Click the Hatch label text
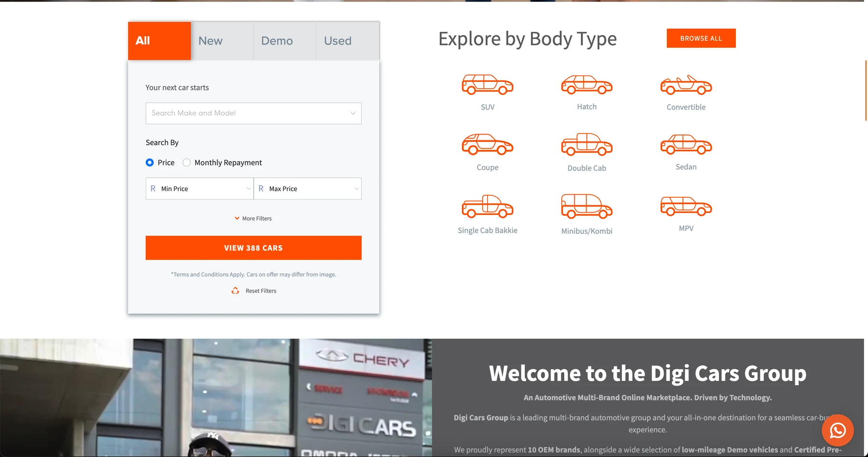The height and width of the screenshot is (457, 868). tap(587, 107)
